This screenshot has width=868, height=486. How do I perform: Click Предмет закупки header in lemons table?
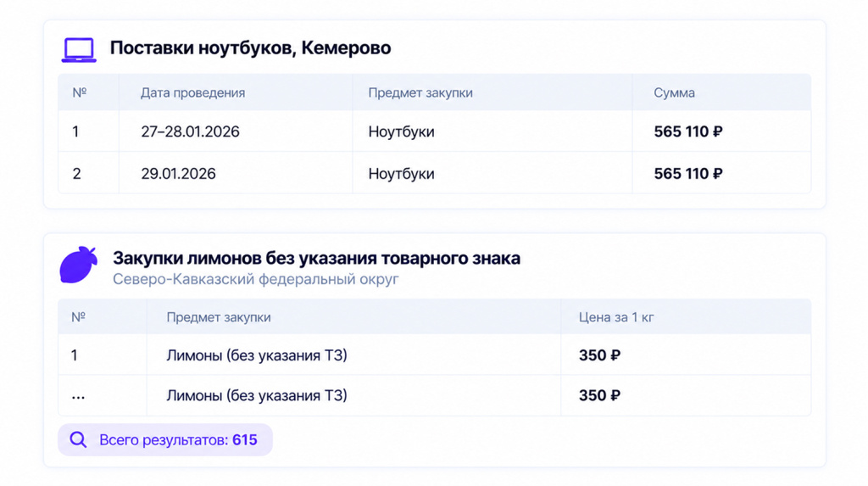(x=219, y=317)
